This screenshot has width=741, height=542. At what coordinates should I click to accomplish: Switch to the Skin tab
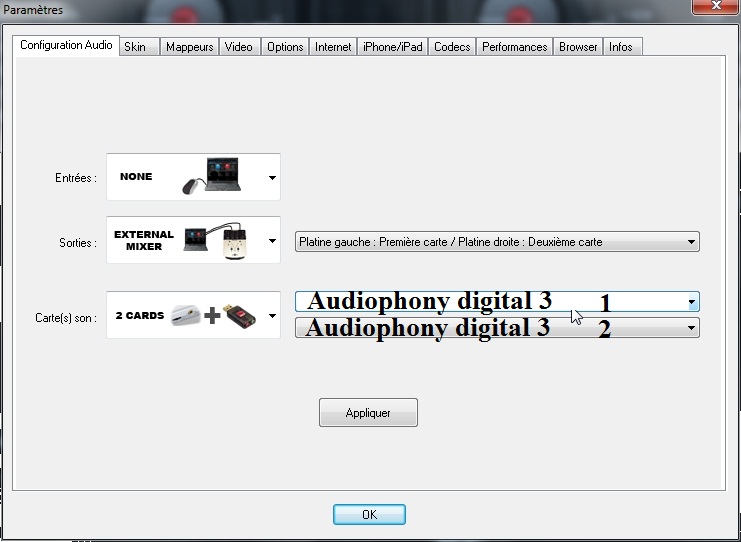click(x=139, y=47)
